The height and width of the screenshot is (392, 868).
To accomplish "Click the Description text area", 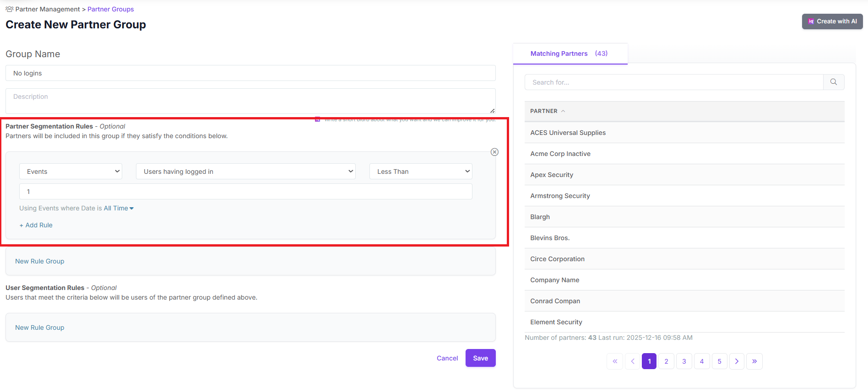I will [250, 101].
